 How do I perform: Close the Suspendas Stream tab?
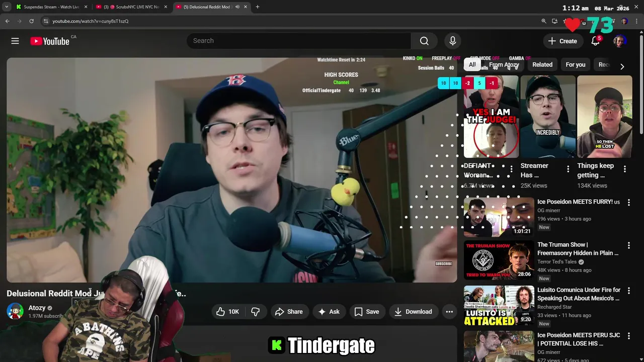(86, 7)
